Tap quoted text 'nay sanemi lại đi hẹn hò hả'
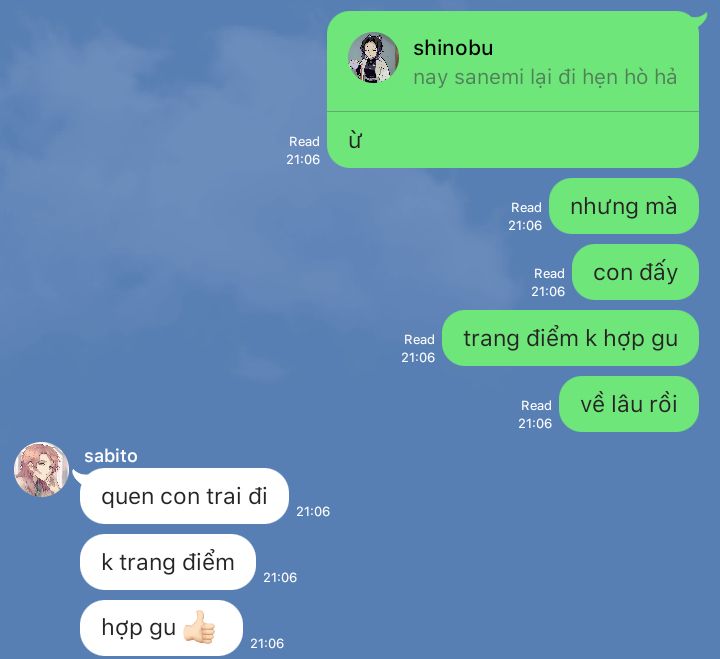The width and height of the screenshot is (720, 659). (x=545, y=77)
